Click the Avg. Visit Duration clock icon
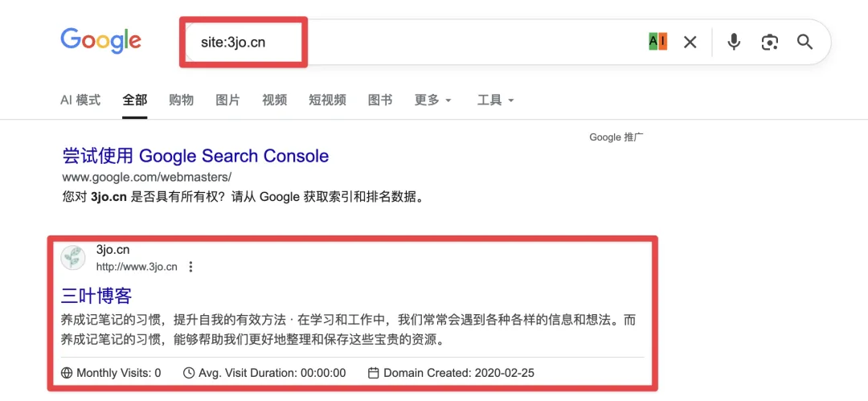868x401 pixels. [x=189, y=373]
